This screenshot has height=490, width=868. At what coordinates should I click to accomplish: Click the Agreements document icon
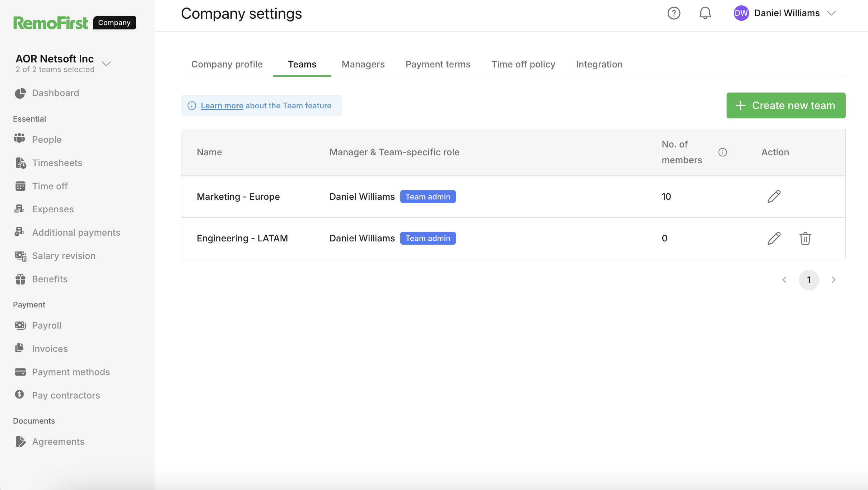(x=21, y=442)
